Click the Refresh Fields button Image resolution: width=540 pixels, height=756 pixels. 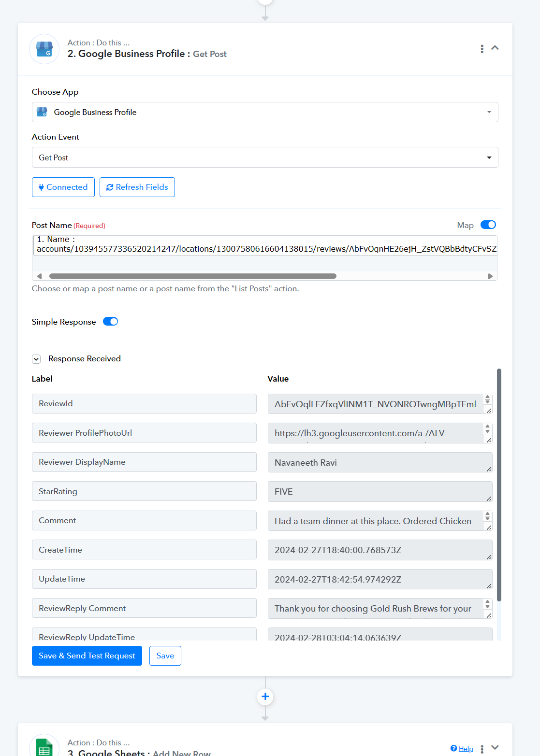pyautogui.click(x=137, y=187)
